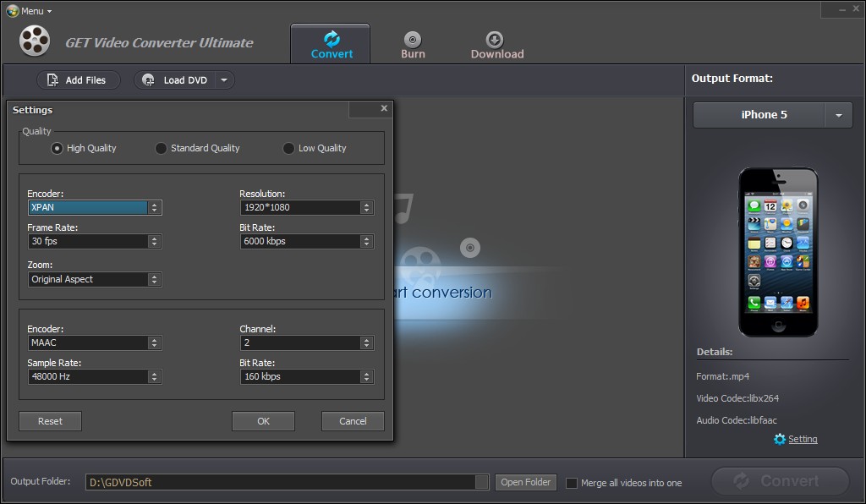This screenshot has width=866, height=504.
Task: Click the film reel application logo
Action: click(34, 41)
